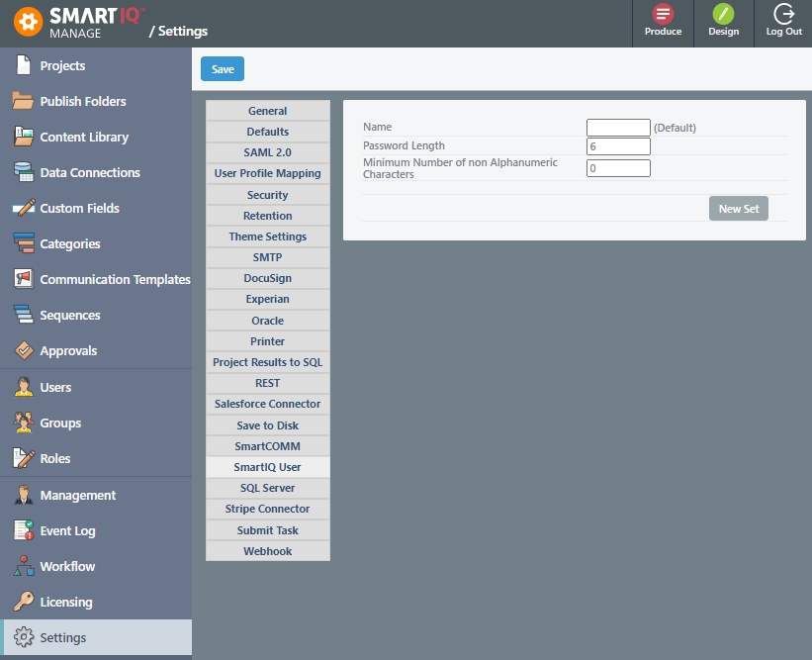Select the REST tab

pos(267,383)
